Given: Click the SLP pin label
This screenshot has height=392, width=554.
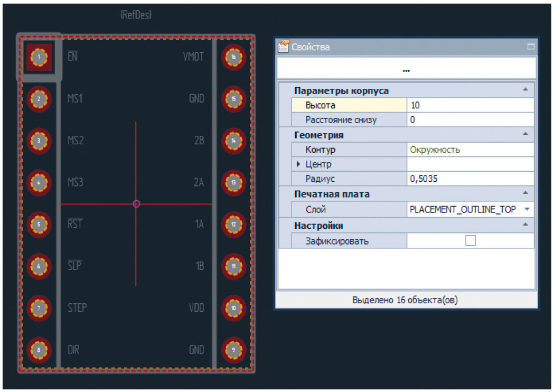Looking at the screenshot, I should click(74, 265).
